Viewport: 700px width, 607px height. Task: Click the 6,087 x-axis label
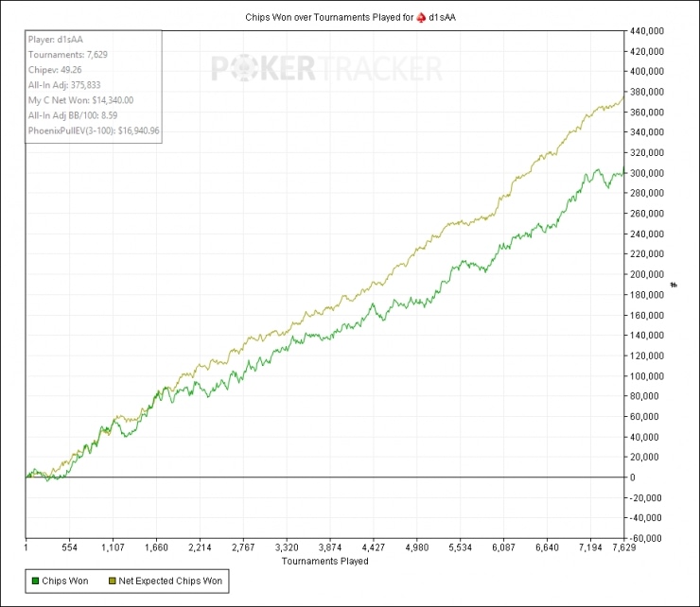pyautogui.click(x=503, y=547)
